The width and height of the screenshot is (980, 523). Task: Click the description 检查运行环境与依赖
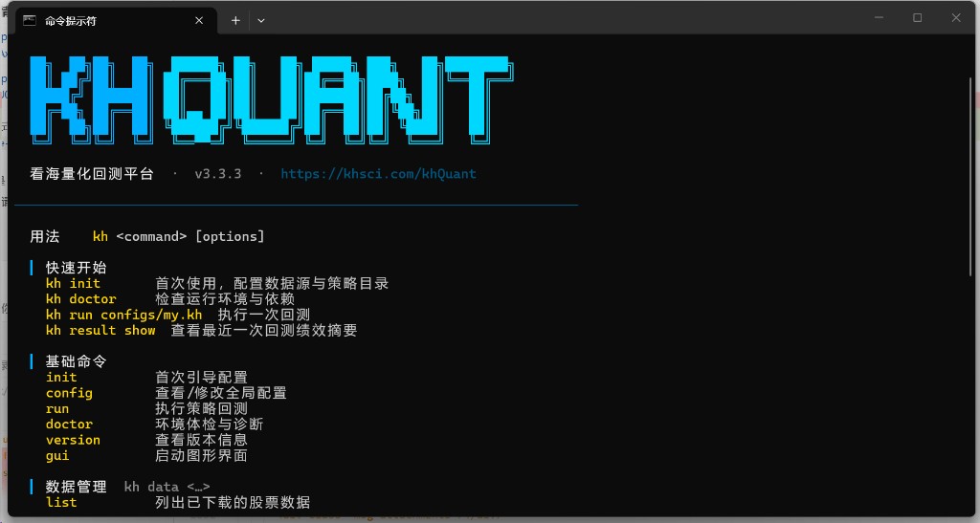pos(225,299)
